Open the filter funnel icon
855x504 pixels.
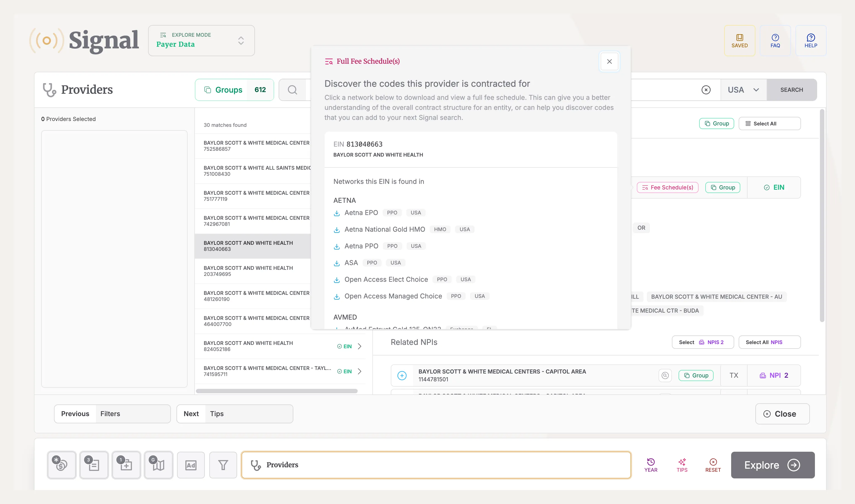coord(223,465)
